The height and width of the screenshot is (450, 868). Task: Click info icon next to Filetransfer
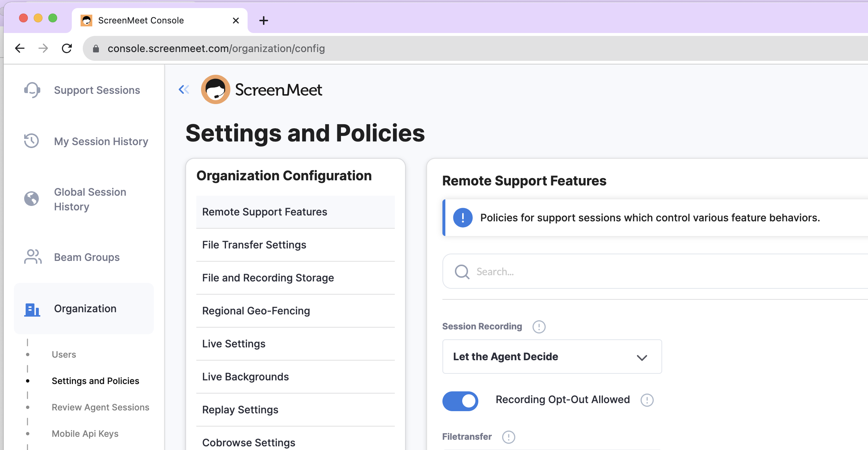[x=508, y=437]
